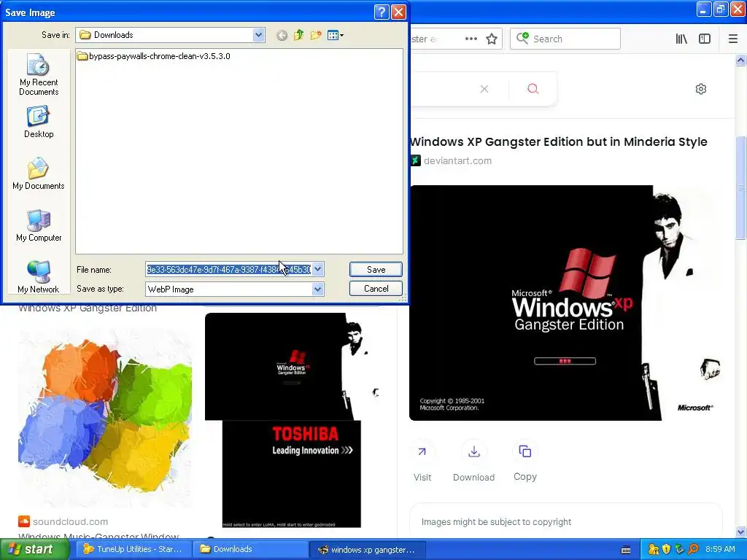Click the Images might be subject to copyright notice
The height and width of the screenshot is (560, 747).
click(x=496, y=522)
